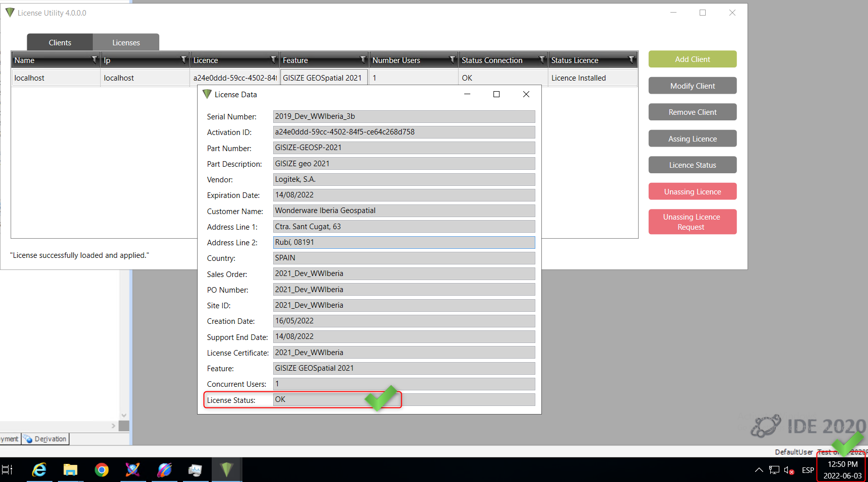Select the OK Status Connection cell
The height and width of the screenshot is (482, 868).
(503, 78)
